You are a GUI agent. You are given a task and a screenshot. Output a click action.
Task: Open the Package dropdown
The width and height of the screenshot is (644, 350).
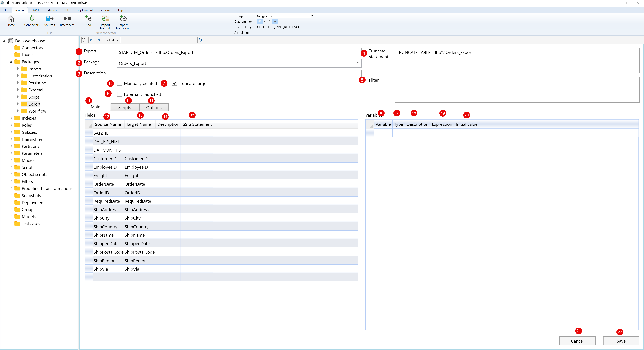[x=358, y=63]
